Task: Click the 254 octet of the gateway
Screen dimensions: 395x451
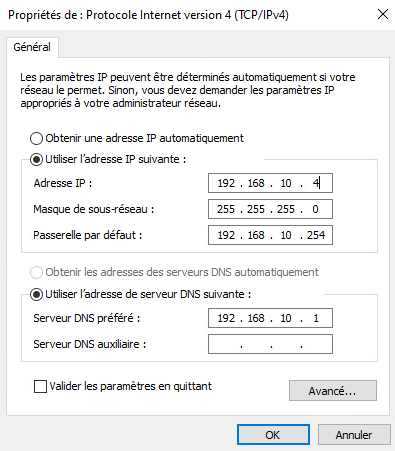Action: click(316, 235)
